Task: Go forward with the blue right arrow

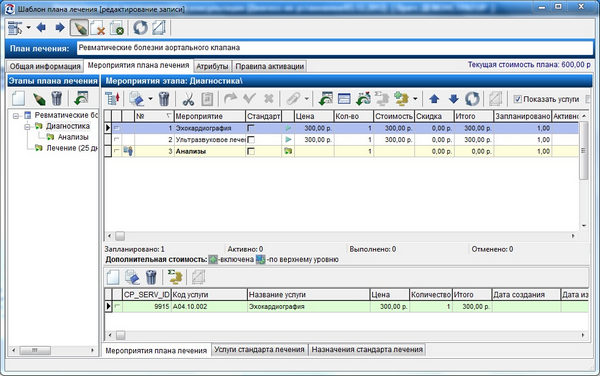Action: 60,28
